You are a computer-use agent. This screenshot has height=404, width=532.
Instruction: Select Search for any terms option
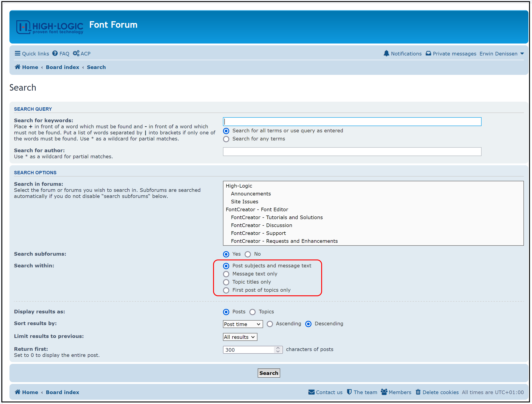pos(226,139)
